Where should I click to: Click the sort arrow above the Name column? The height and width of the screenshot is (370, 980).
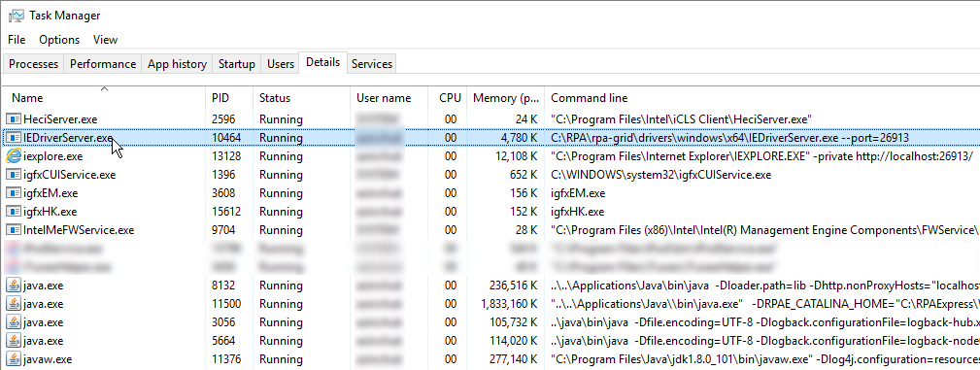coord(104,88)
